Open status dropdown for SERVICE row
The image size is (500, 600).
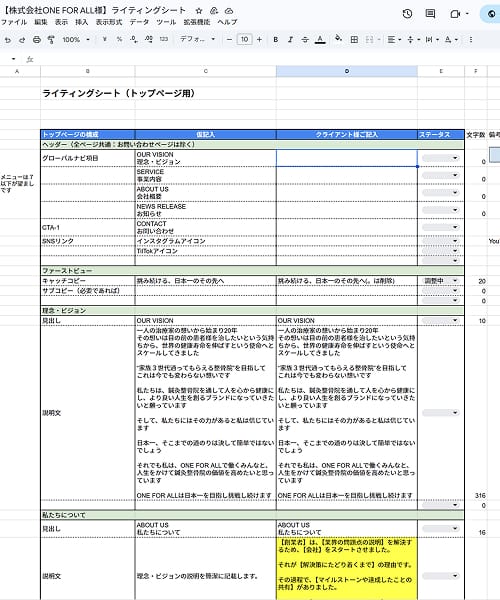coord(440,175)
